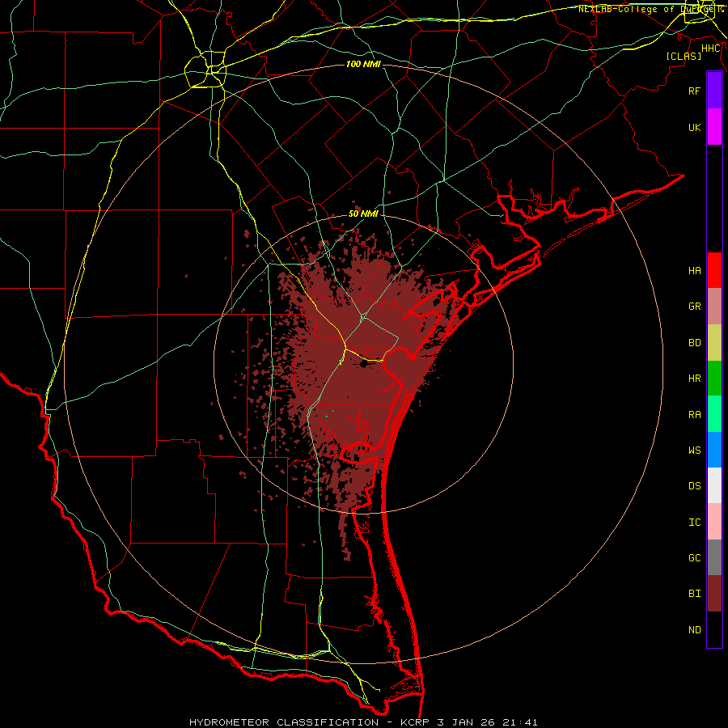Click the magenta UK legend swatch
This screenshot has height=728, width=728.
pyautogui.click(x=714, y=127)
